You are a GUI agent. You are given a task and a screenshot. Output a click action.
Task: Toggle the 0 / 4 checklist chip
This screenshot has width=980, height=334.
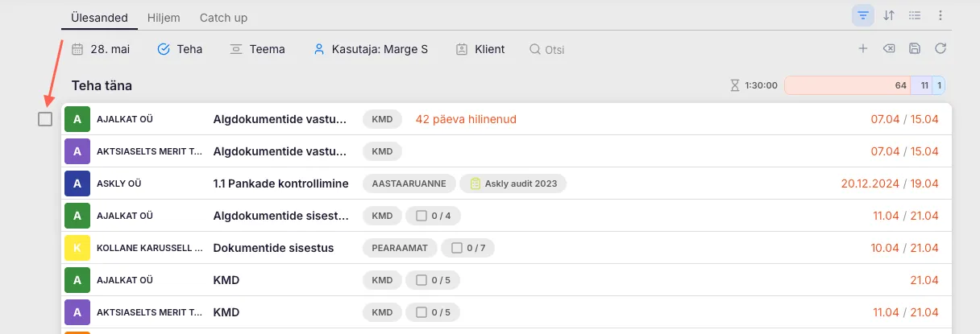tap(433, 216)
